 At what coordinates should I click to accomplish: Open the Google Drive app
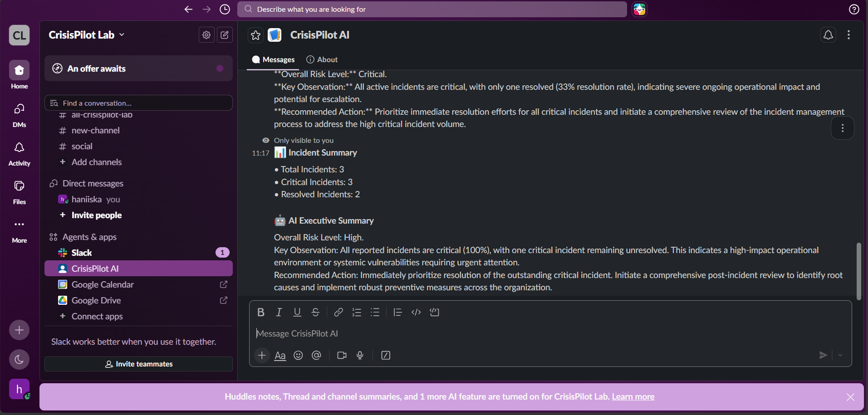point(138,300)
